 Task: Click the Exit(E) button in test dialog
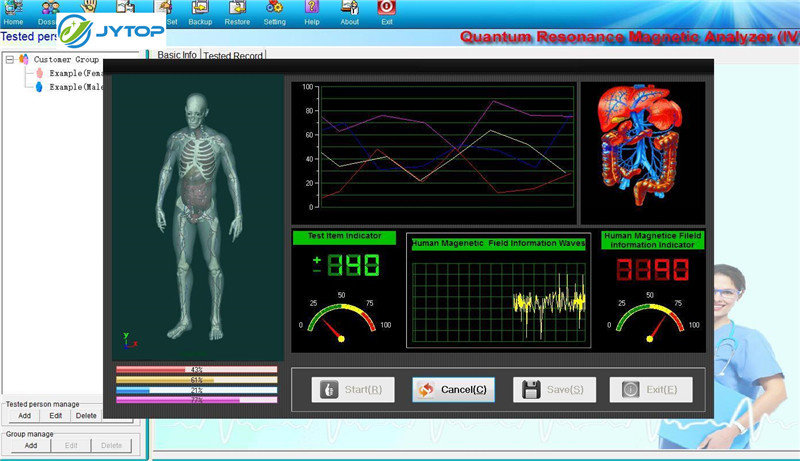pos(651,390)
